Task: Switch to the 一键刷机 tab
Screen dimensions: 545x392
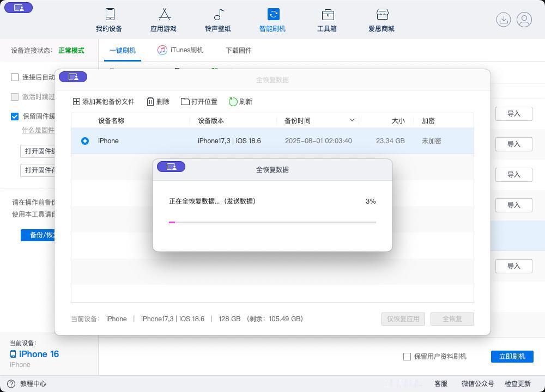Action: [x=123, y=50]
